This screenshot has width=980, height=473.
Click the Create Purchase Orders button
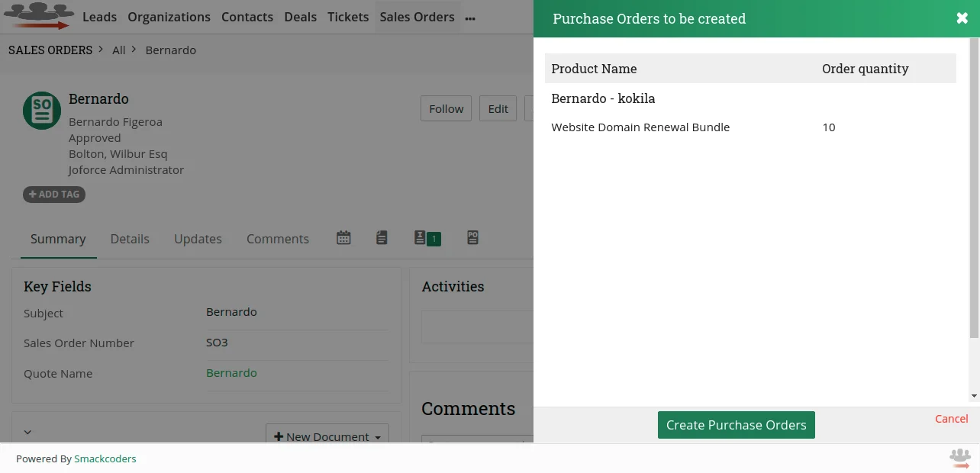click(x=736, y=424)
